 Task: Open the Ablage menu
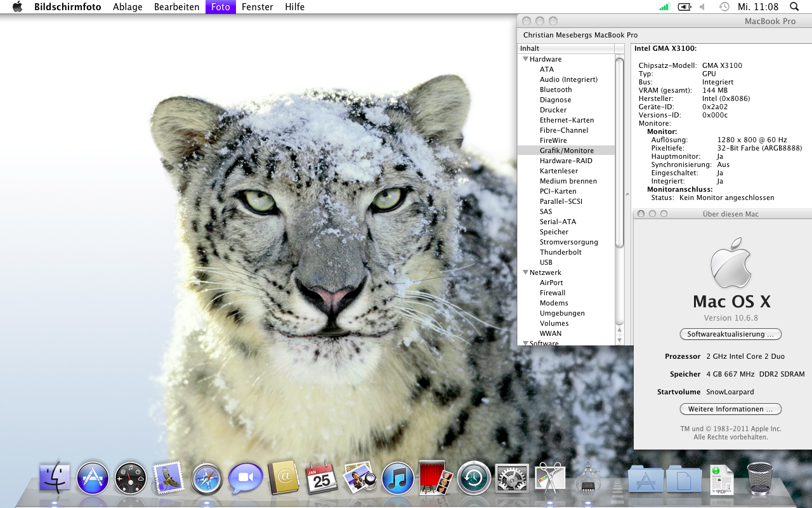point(128,7)
